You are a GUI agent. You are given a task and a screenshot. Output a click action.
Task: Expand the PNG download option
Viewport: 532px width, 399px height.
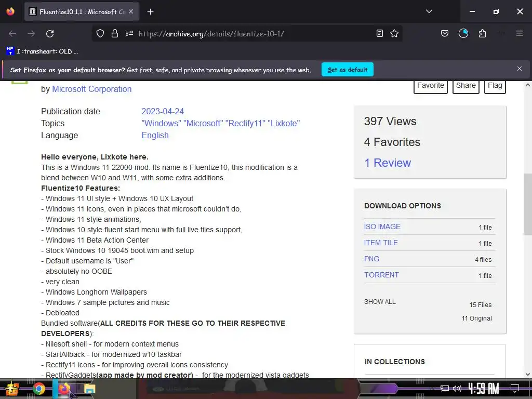pyautogui.click(x=371, y=259)
